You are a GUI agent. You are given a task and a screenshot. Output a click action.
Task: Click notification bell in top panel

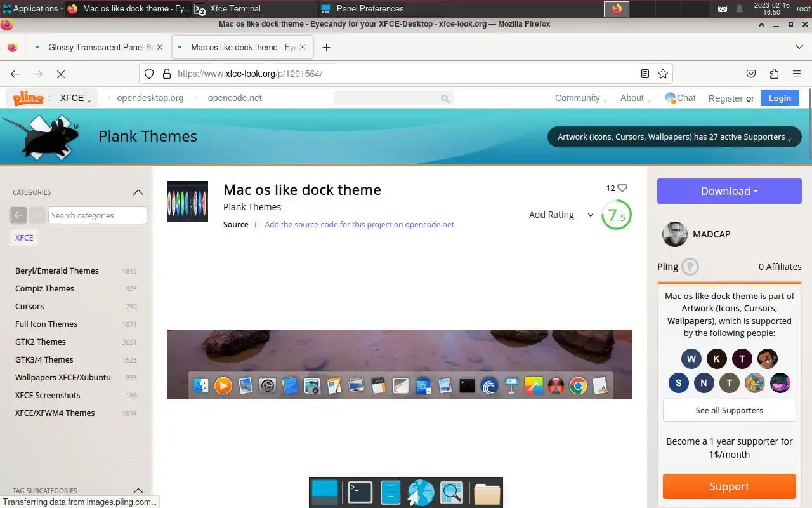(x=740, y=9)
